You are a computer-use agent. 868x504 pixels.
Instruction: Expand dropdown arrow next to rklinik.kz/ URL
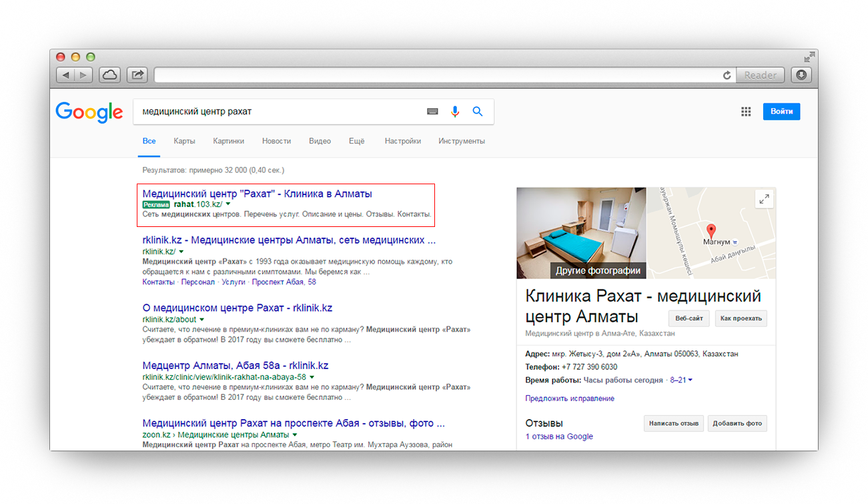(x=181, y=252)
